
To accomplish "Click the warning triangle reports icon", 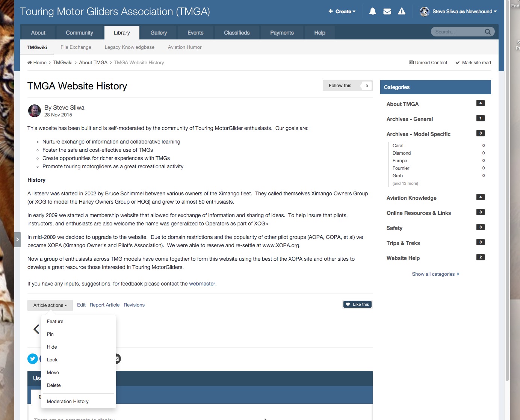I will [402, 12].
